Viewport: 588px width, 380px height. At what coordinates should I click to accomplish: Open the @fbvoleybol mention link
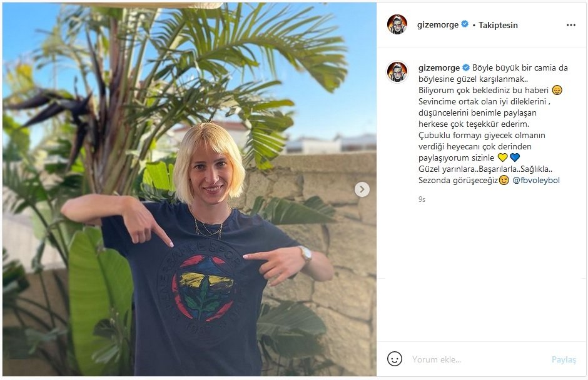coord(536,180)
